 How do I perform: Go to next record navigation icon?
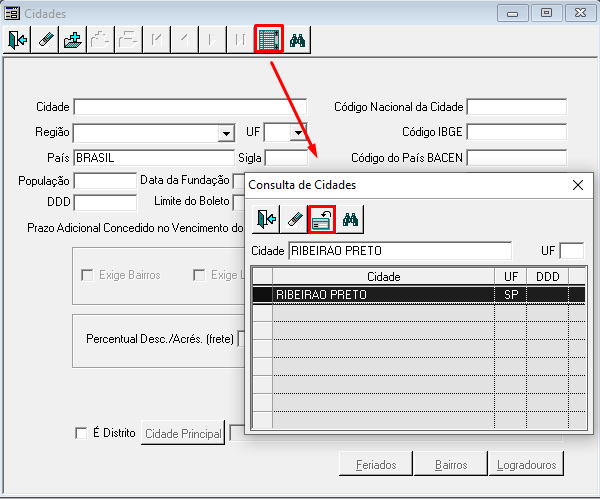click(x=212, y=39)
